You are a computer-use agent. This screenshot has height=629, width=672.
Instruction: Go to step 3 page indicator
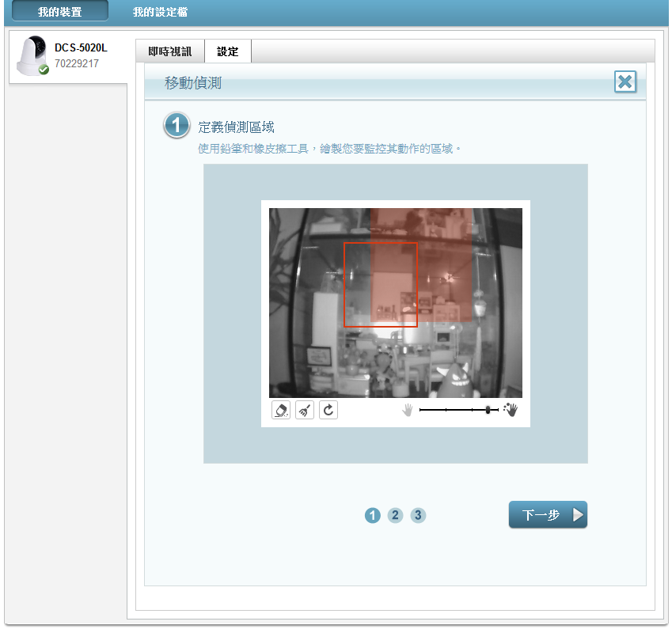pos(418,515)
